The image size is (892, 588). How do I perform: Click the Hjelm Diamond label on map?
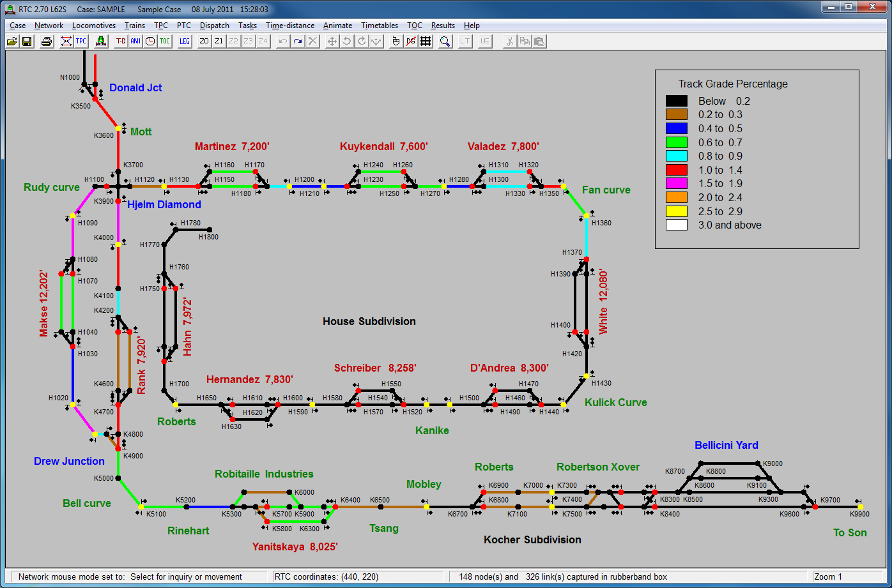(x=164, y=205)
